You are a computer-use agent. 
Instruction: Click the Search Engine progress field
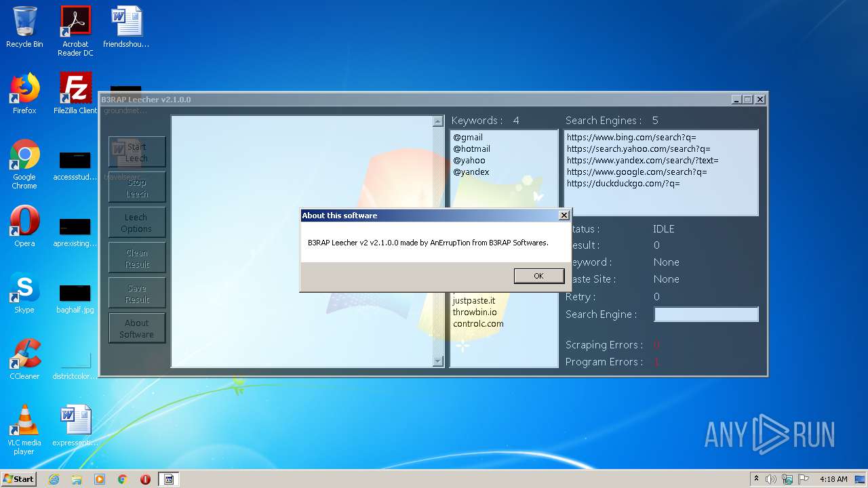(x=706, y=314)
